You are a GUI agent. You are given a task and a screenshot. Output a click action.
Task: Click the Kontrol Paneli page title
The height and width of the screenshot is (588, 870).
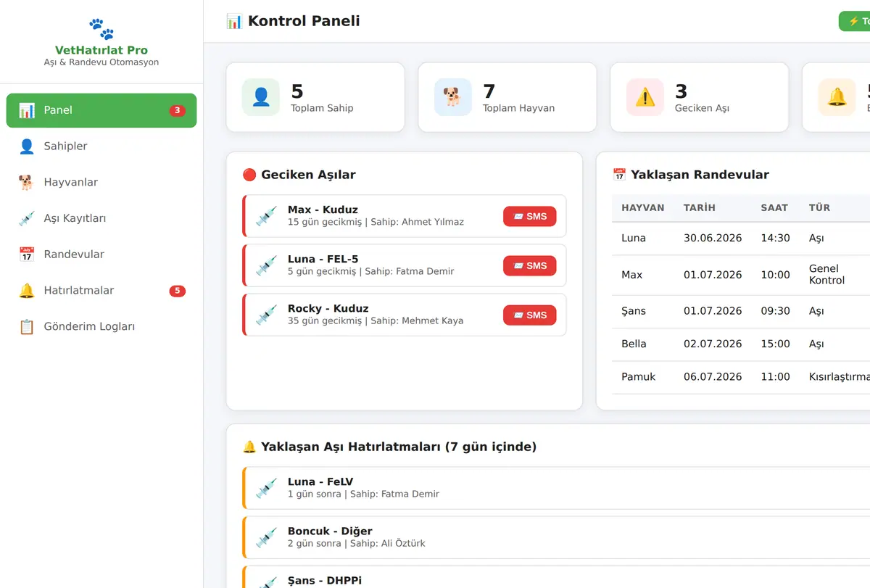(x=304, y=21)
